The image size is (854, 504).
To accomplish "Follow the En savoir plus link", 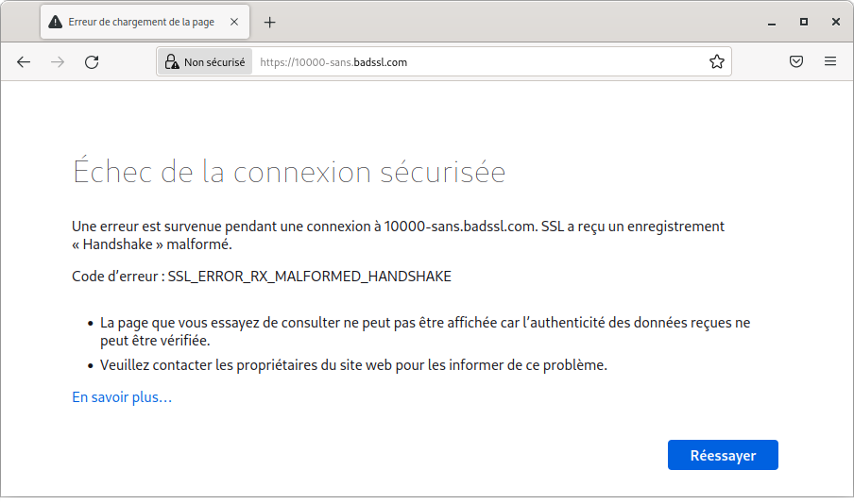I will (x=122, y=397).
